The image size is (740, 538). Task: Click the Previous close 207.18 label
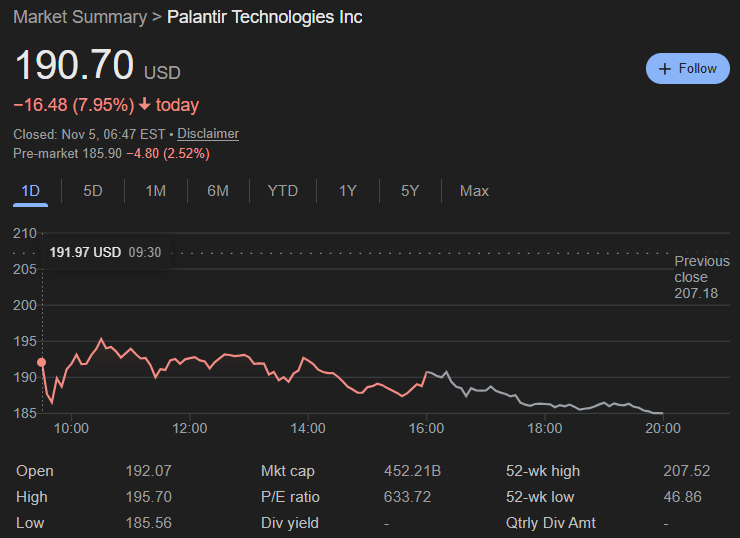[x=701, y=277]
